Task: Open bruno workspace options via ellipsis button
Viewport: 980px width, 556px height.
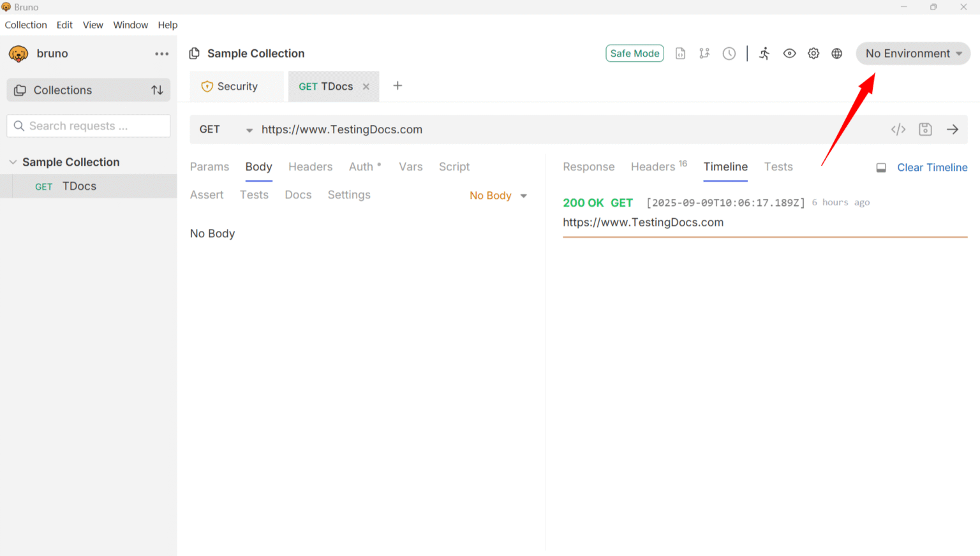Action: coord(161,54)
